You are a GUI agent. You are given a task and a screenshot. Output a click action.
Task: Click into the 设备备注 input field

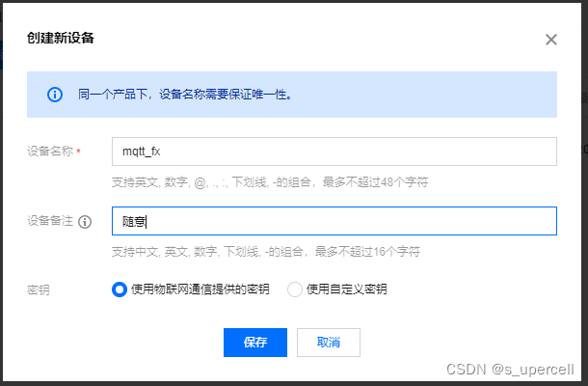click(333, 221)
